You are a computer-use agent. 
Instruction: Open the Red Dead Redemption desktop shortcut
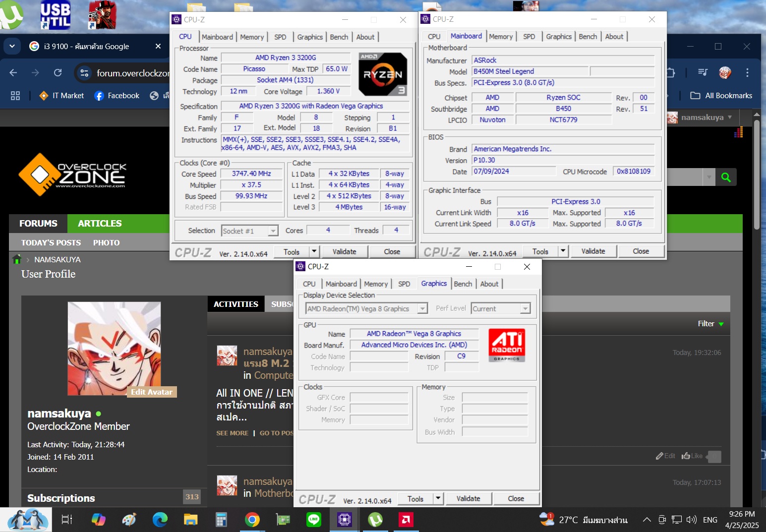point(102,15)
